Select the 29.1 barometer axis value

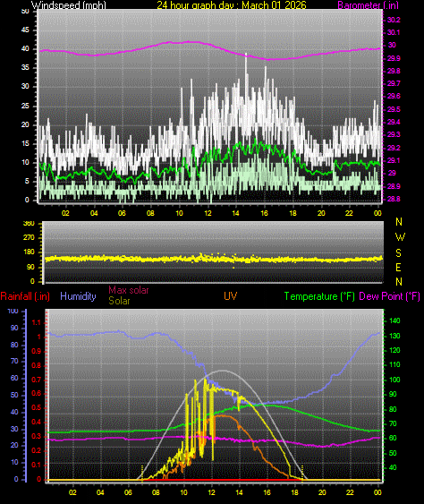pyautogui.click(x=394, y=160)
